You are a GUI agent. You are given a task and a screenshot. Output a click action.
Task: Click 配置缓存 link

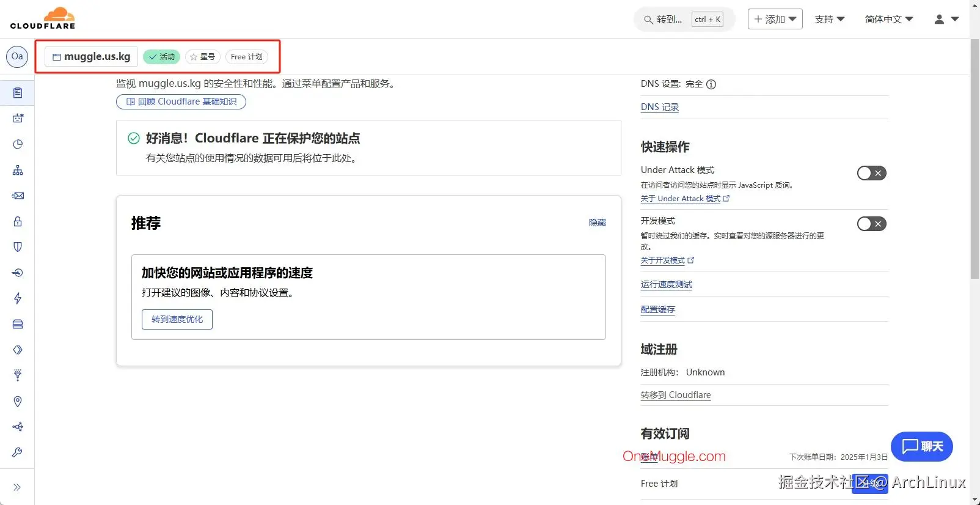(658, 309)
